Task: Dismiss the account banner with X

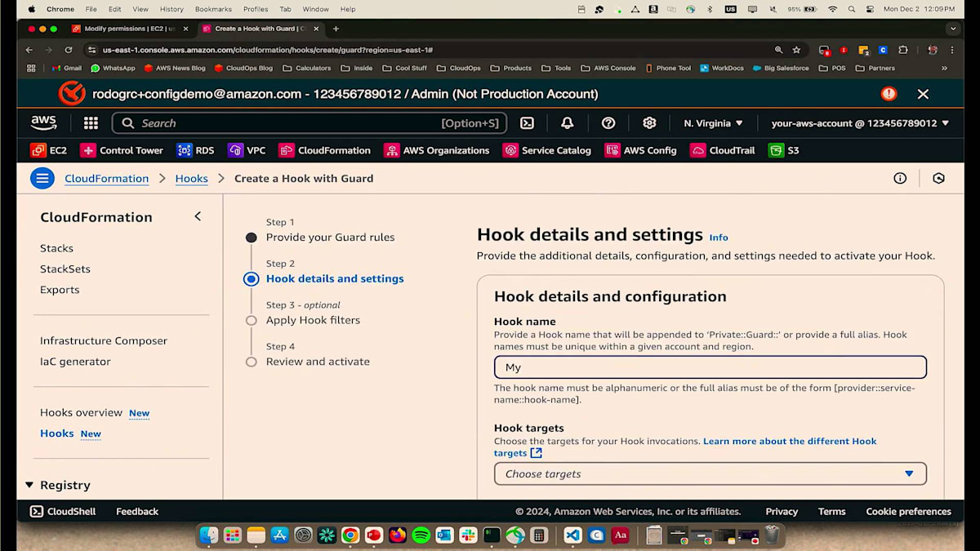Action: (923, 94)
